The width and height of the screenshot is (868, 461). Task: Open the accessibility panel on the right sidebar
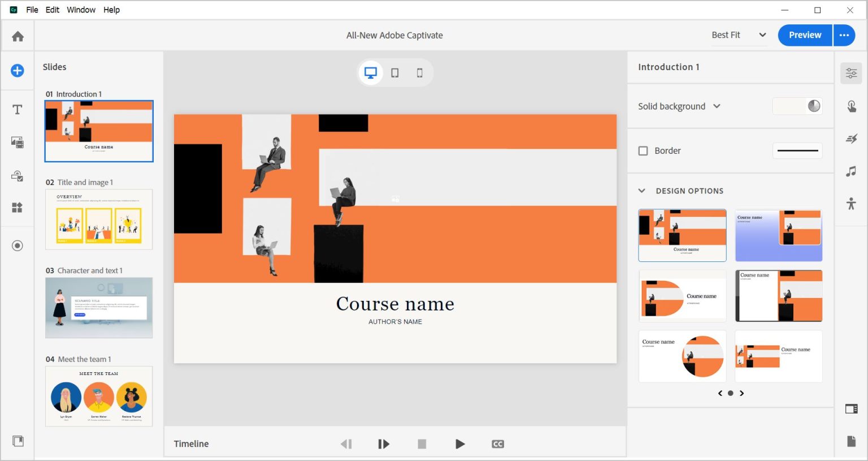(x=852, y=203)
